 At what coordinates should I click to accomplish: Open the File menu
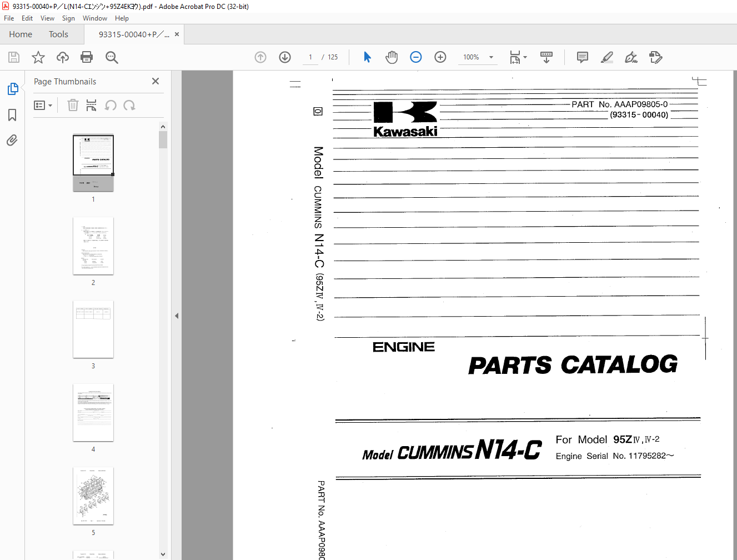(9, 18)
